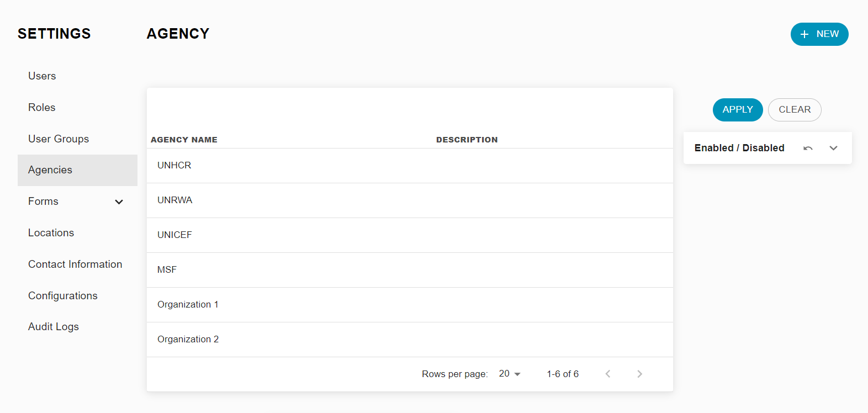
Task: Click the plus icon on NEW button
Action: point(805,34)
